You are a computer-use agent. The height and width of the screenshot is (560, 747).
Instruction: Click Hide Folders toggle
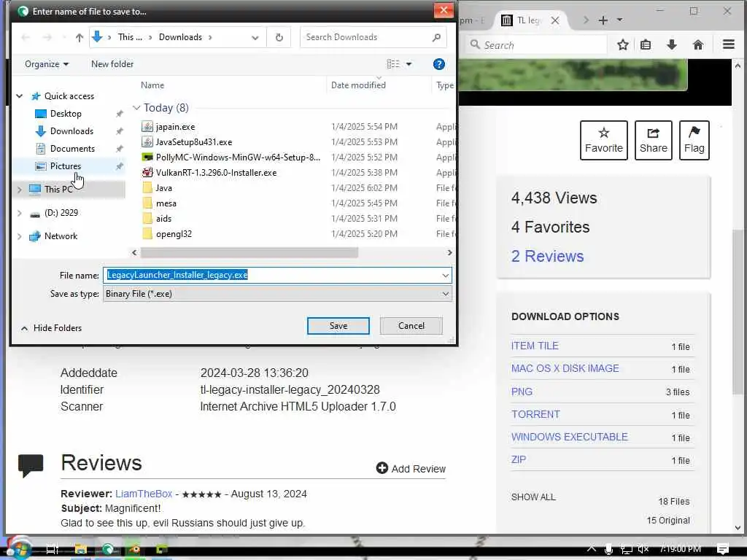[x=52, y=328]
